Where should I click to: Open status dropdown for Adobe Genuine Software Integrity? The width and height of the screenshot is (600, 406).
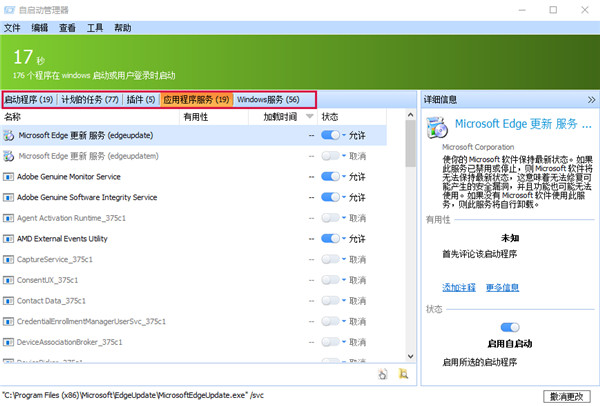point(344,197)
